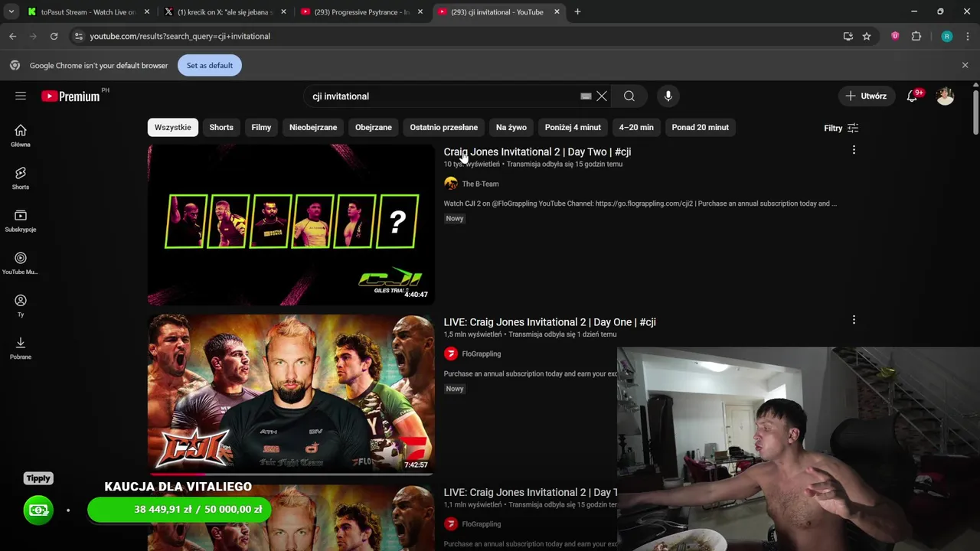Select 4–20 min filter chip
This screenshot has height=551, width=980.
click(x=636, y=127)
